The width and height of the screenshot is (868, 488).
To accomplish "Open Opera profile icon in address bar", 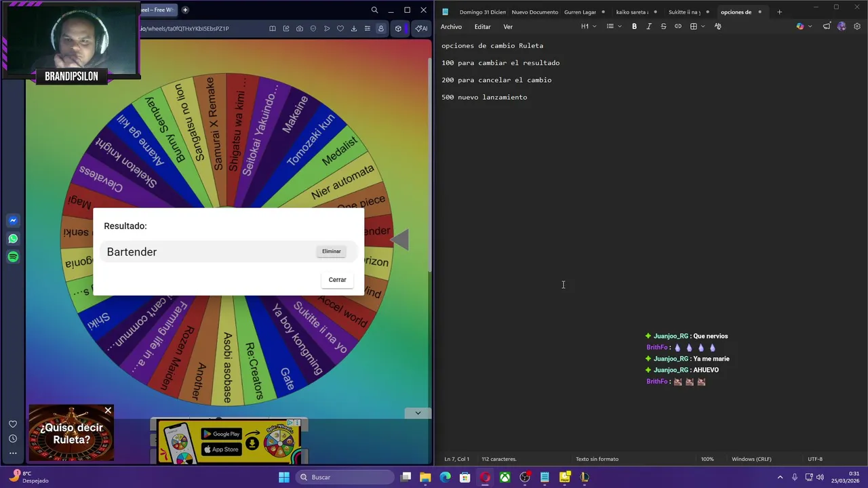I will (380, 28).
